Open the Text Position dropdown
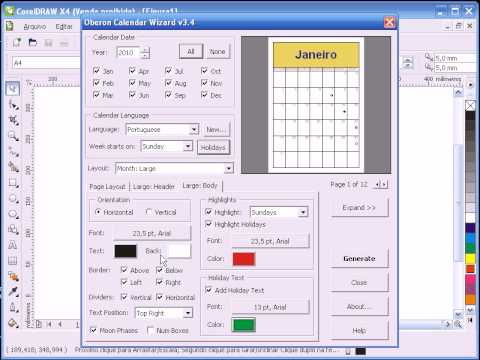This screenshot has height=360, width=480. point(188,313)
